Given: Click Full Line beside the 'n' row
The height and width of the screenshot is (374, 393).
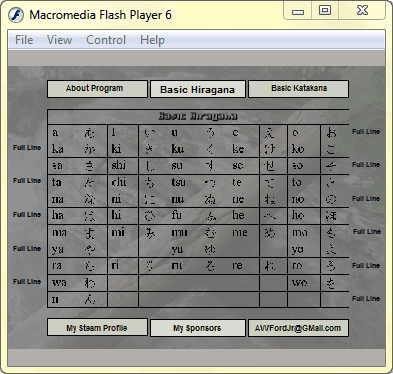Looking at the screenshot, I should 366,299.
